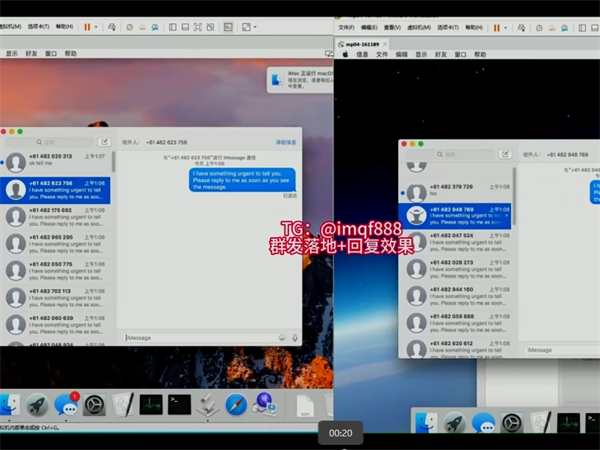
Task: Expand dropdown arrow beside left VMware pause button
Action: (x=96, y=27)
